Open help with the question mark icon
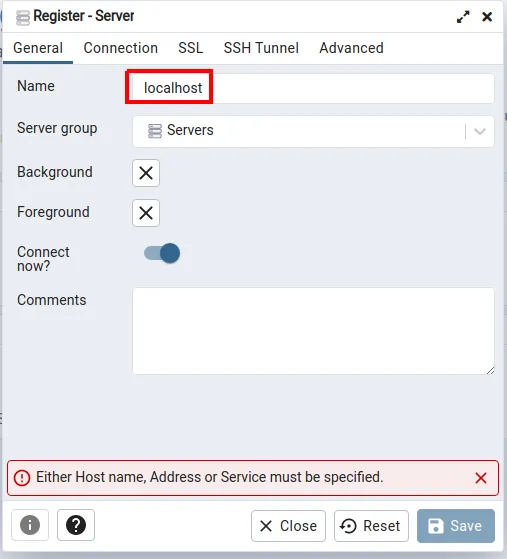507x559 pixels. click(x=76, y=525)
